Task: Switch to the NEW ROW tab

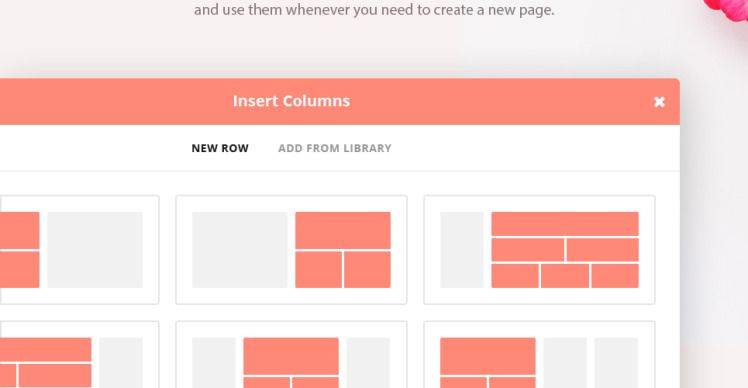Action: point(220,148)
